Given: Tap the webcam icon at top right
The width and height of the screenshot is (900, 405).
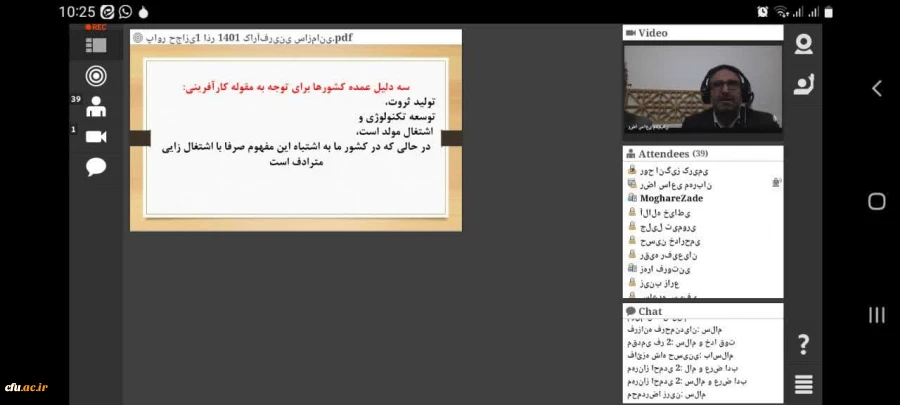Looking at the screenshot, I should (x=803, y=44).
